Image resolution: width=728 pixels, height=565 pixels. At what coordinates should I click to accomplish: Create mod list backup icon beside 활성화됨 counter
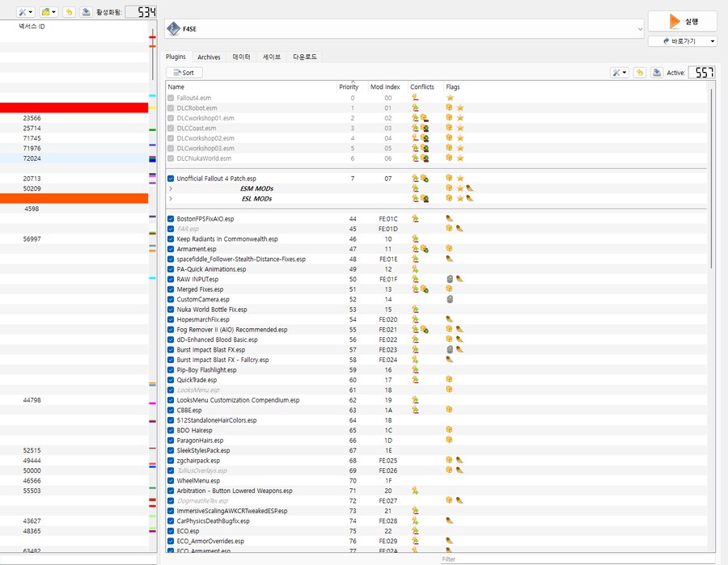tap(86, 12)
